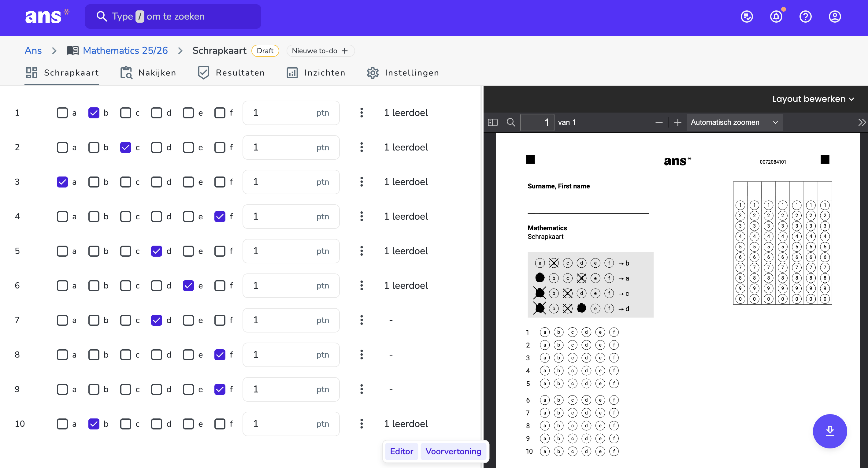The width and height of the screenshot is (868, 468).
Task: Switch to the Resultaten tab
Action: point(231,73)
